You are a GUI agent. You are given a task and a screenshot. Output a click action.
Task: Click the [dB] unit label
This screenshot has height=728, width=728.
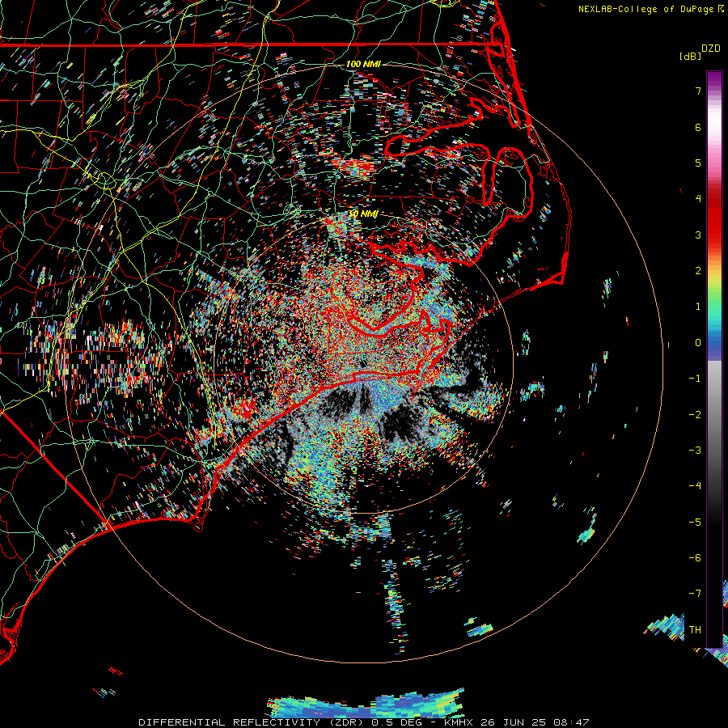pyautogui.click(x=691, y=57)
